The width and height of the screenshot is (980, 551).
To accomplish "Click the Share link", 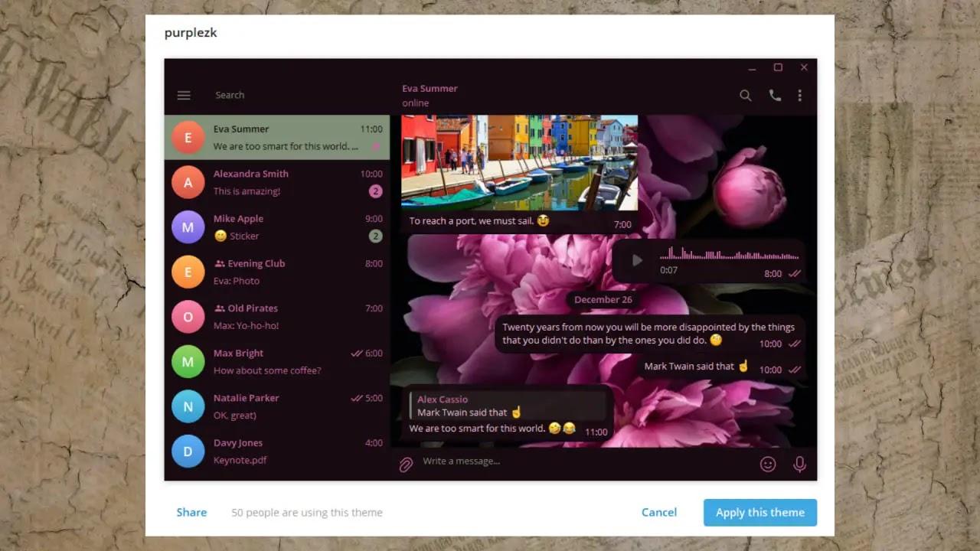I will coord(191,512).
